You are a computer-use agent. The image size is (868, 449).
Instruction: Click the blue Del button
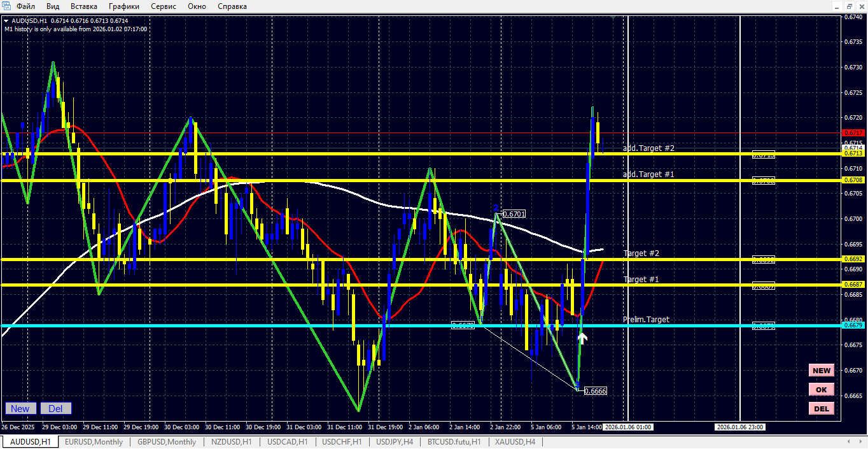56,409
